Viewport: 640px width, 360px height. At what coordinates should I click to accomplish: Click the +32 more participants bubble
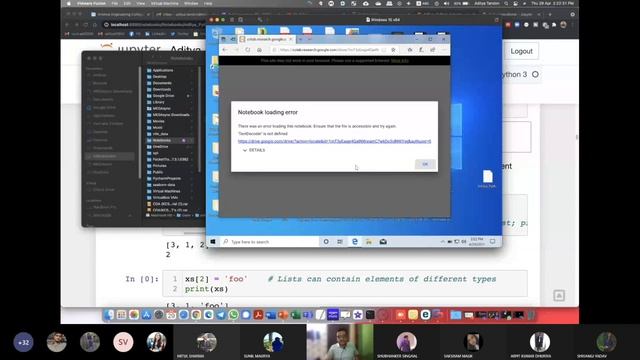click(24, 342)
